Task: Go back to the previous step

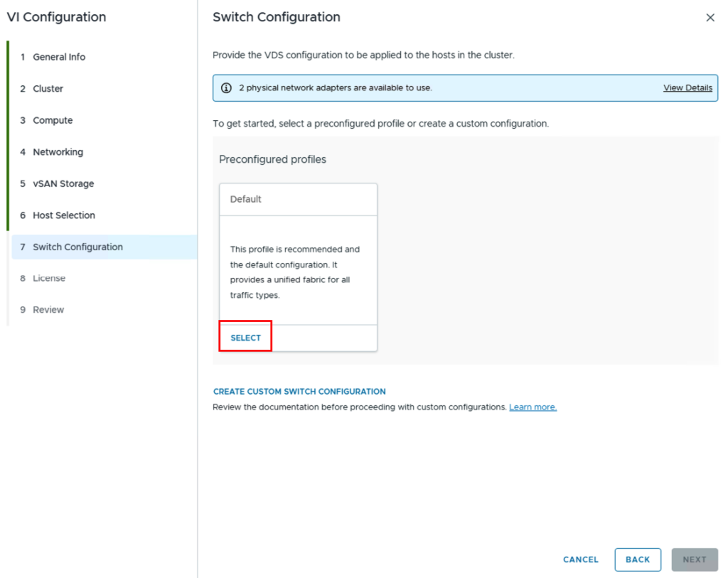Action: click(638, 560)
